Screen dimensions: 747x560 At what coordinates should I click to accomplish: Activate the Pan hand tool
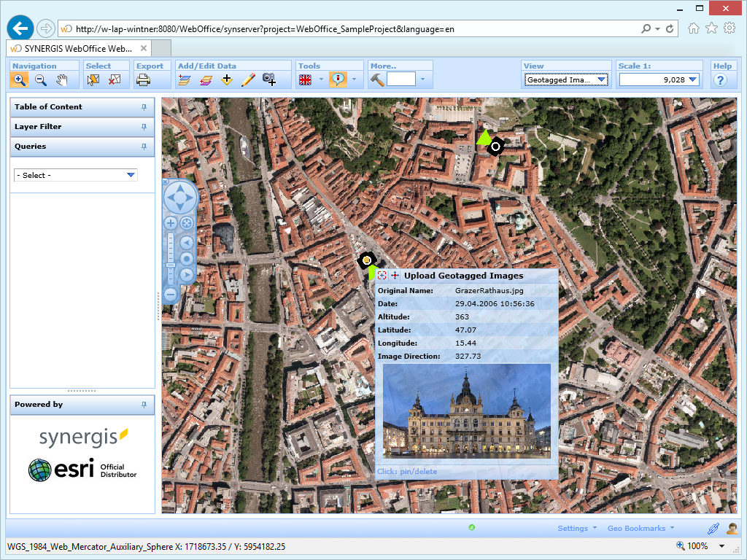tap(62, 79)
